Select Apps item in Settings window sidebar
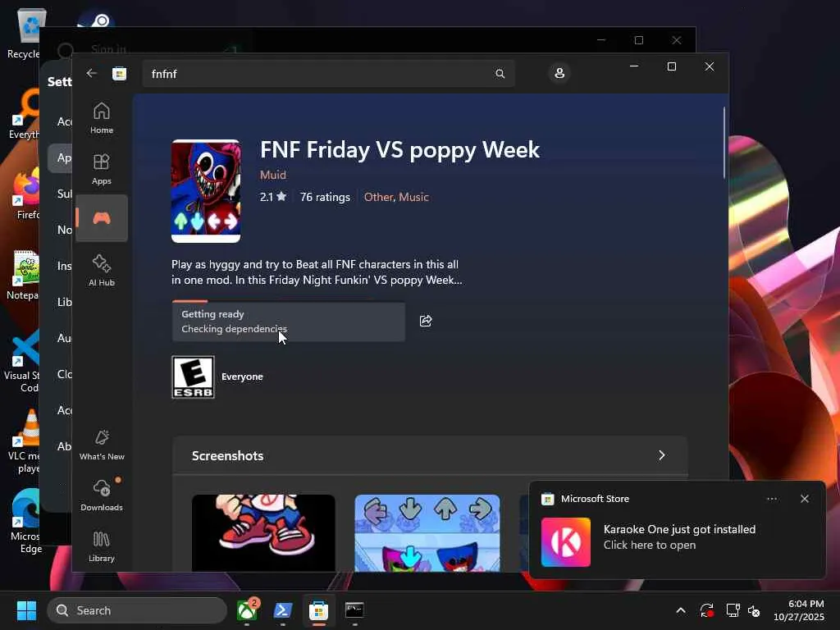840x630 pixels. 60,158
